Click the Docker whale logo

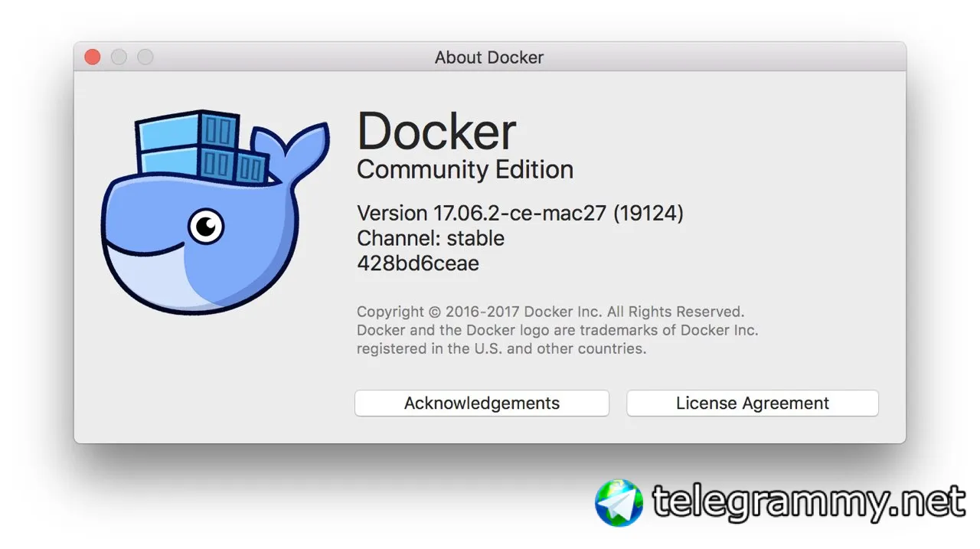215,211
